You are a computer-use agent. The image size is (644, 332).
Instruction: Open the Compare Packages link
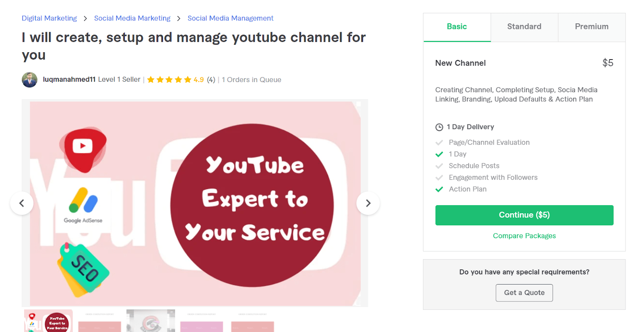point(524,236)
